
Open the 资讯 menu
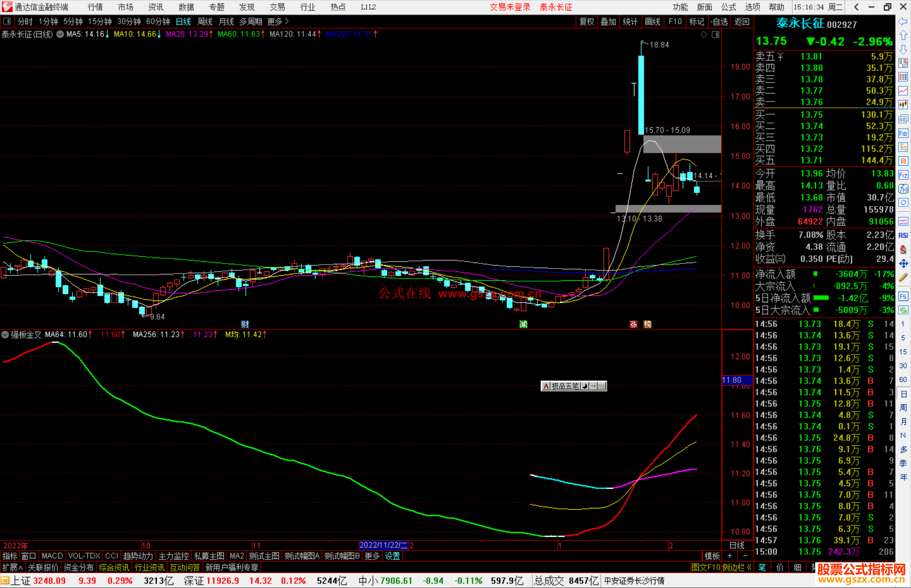pos(156,7)
